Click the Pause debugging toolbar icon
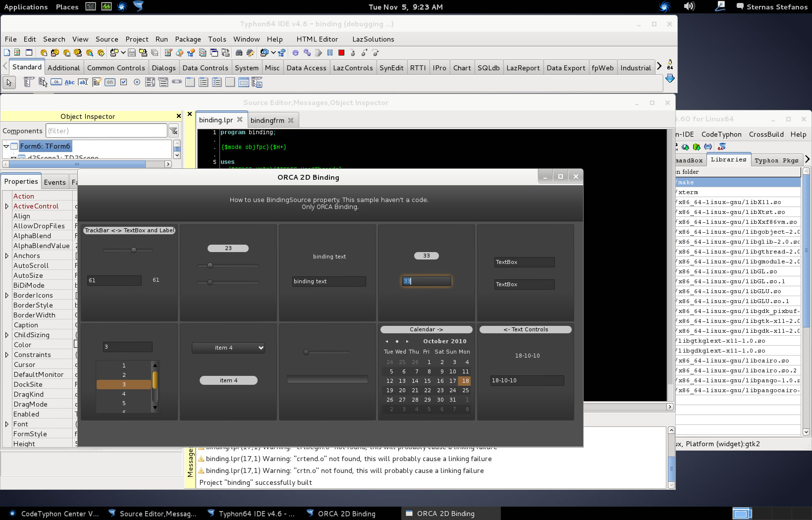 (330, 52)
